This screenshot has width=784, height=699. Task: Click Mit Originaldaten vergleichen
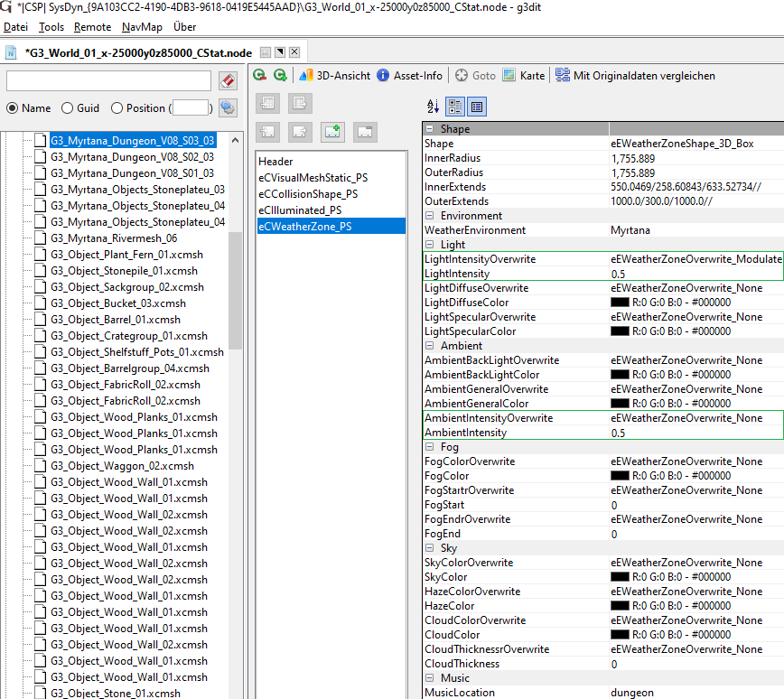635,76
